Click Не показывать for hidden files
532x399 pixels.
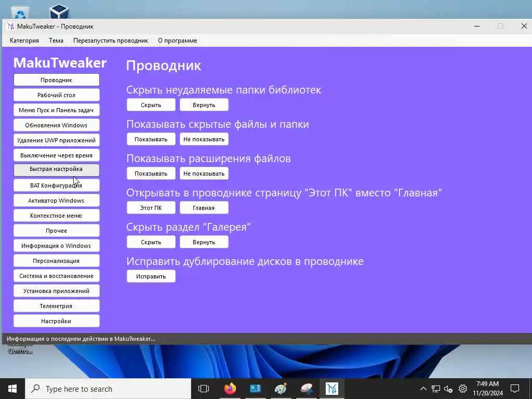pos(204,139)
